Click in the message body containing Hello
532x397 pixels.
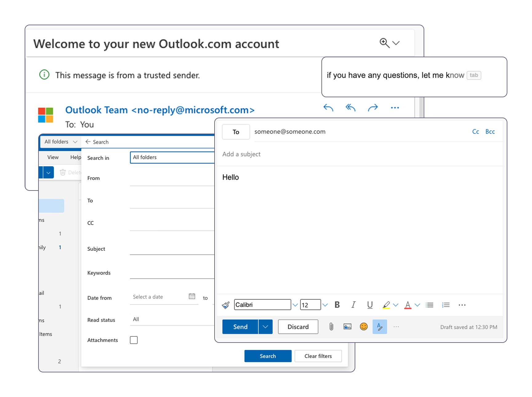(360, 230)
